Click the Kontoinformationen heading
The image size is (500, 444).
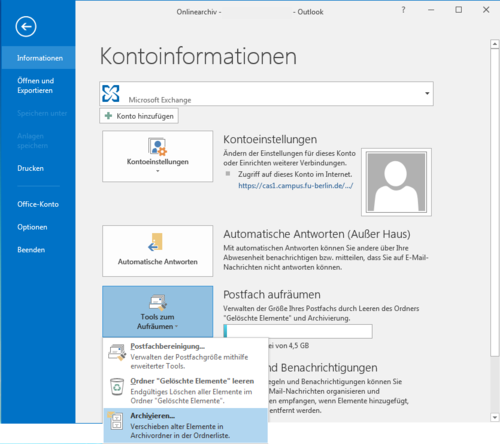click(x=198, y=56)
